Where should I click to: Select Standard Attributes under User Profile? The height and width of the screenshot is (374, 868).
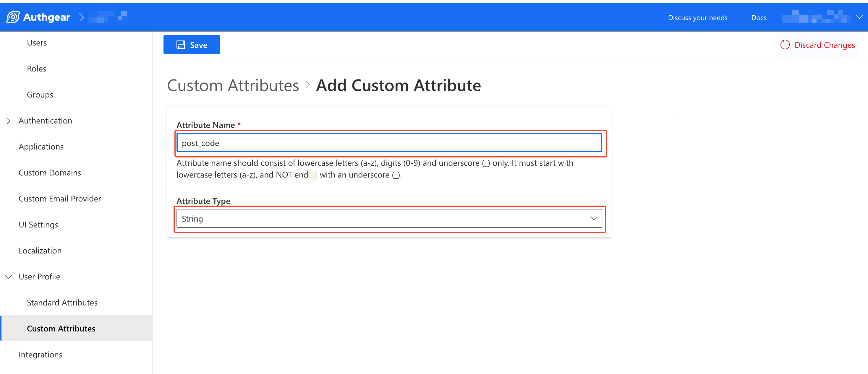click(62, 302)
